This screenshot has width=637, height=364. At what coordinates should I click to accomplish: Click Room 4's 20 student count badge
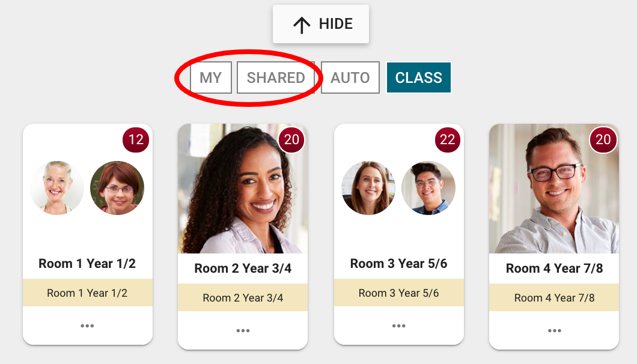pos(603,140)
